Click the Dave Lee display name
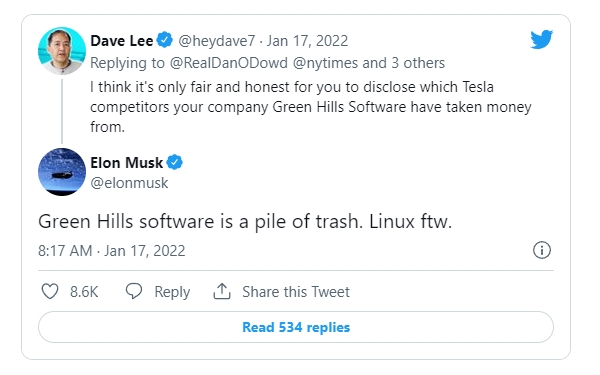Image resolution: width=600 pixels, height=375 pixels. pos(122,41)
